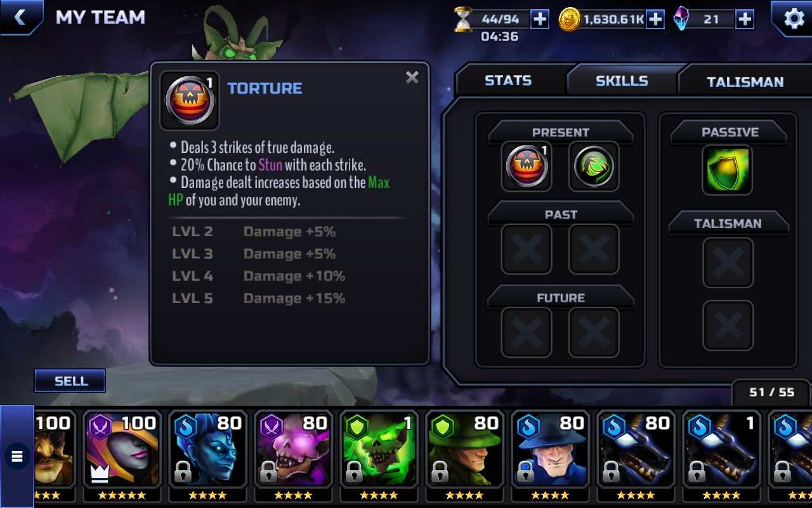This screenshot has width=812, height=508.
Task: Switch to the Talisman tab
Action: pyautogui.click(x=745, y=81)
